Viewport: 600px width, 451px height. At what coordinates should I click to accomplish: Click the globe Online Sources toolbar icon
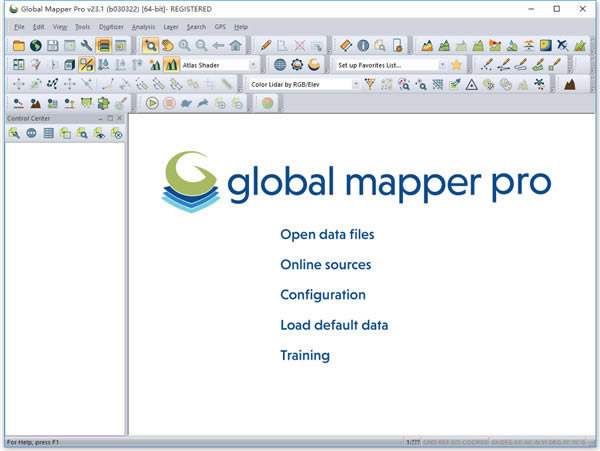[x=35, y=45]
